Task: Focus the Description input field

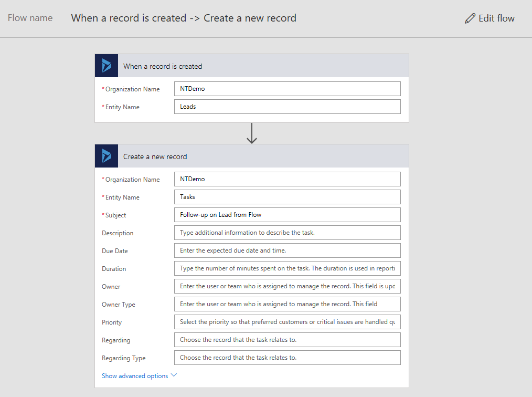Action: [287, 233]
